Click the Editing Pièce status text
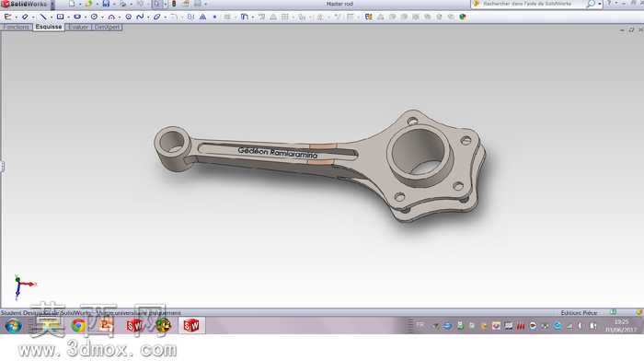Screen dimensions: 644x361 tap(579, 313)
